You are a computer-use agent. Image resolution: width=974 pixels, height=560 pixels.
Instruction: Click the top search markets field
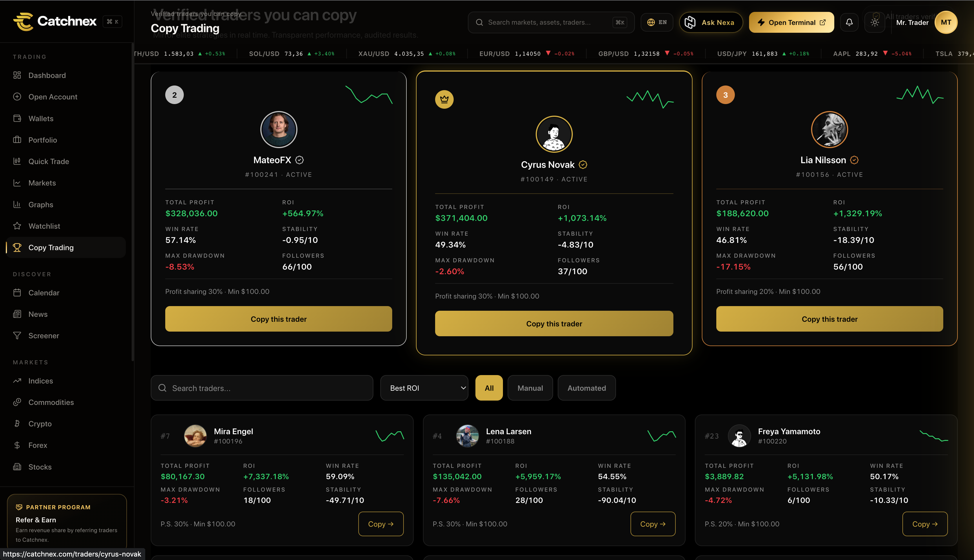pyautogui.click(x=551, y=22)
